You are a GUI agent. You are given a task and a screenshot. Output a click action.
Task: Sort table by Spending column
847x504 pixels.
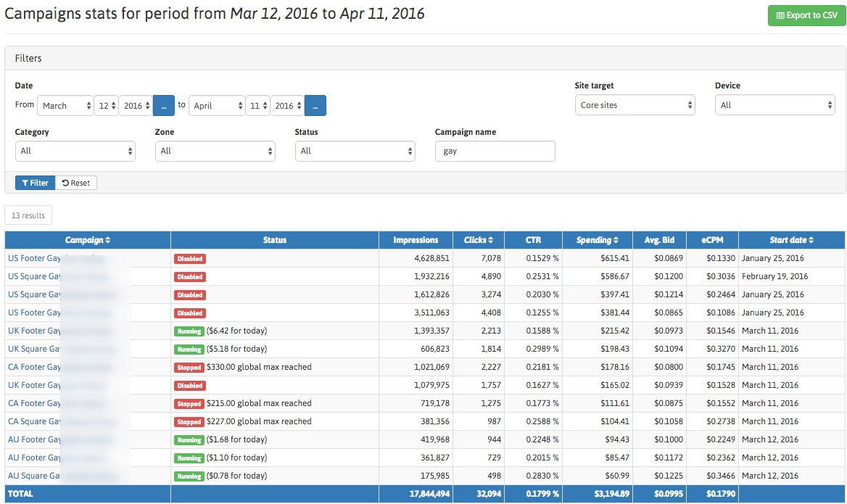click(598, 240)
